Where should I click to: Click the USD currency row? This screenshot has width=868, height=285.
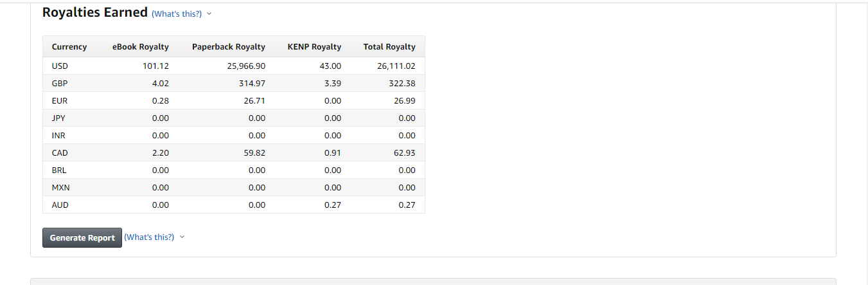[x=234, y=66]
